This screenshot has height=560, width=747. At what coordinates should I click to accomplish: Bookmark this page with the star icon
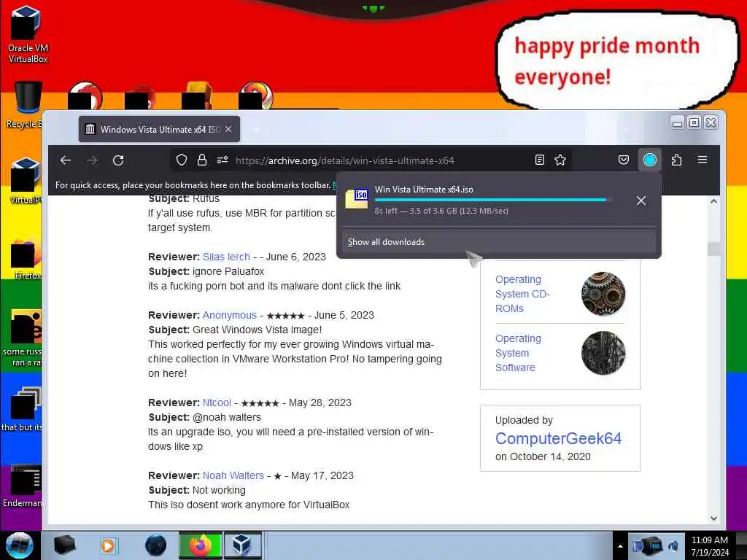click(560, 160)
